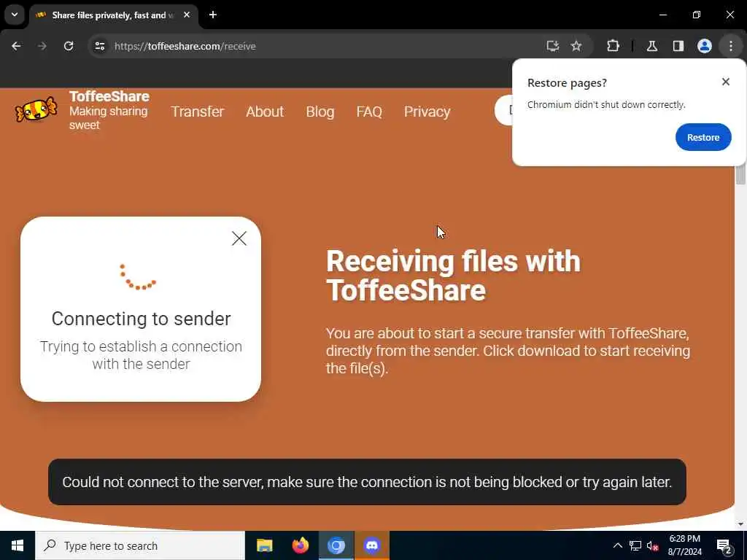
Task: Show hidden system tray icons
Action: pos(617,545)
